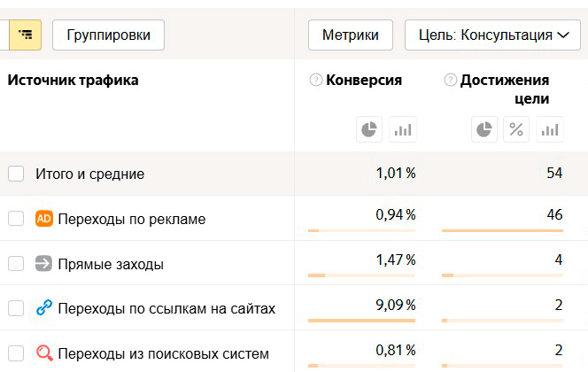The height and width of the screenshot is (372, 588).
Task: Click the tree view mode icon
Action: tap(24, 35)
